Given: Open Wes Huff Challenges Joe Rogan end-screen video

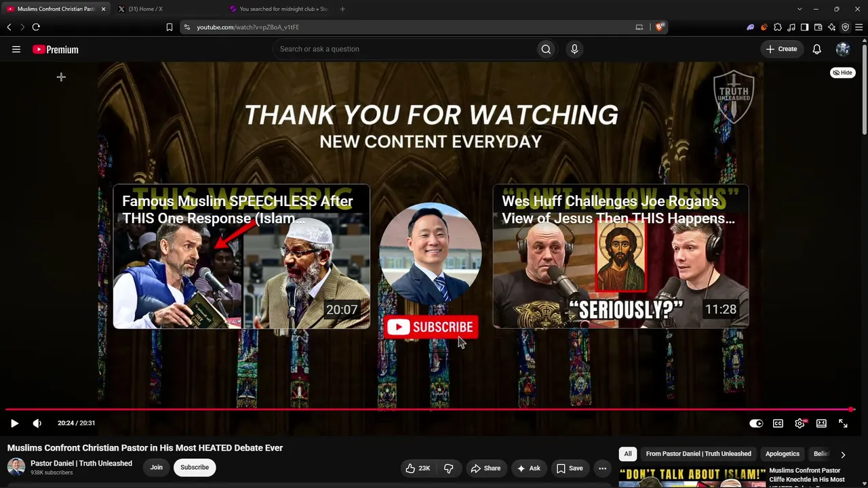Looking at the screenshot, I should (620, 257).
